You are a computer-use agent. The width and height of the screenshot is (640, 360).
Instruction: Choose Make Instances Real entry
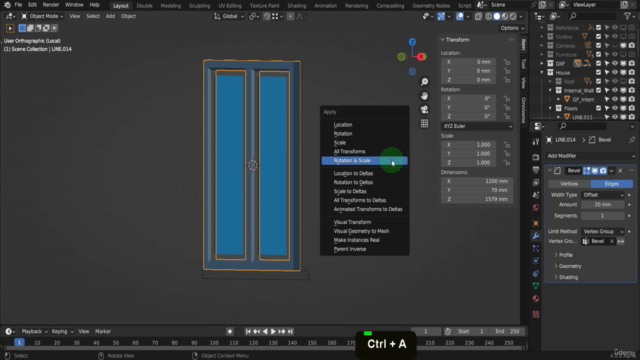(364, 240)
